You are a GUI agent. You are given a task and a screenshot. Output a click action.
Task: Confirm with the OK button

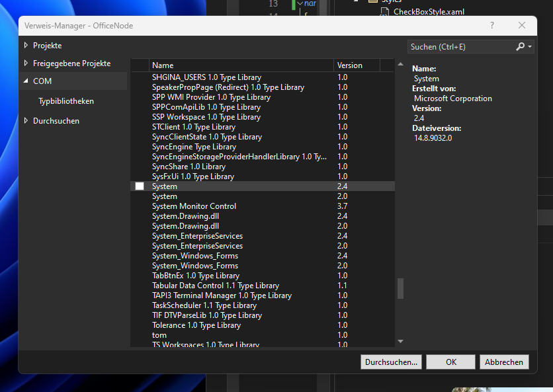click(x=450, y=362)
